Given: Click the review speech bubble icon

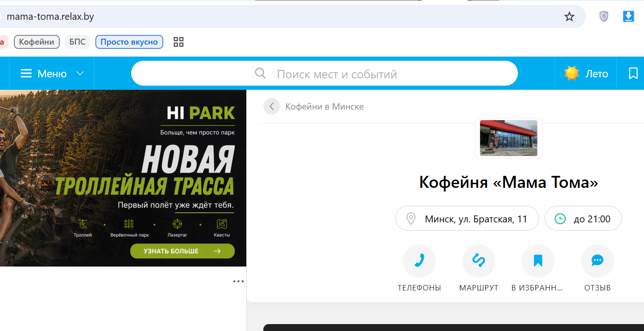Looking at the screenshot, I should 598,261.
